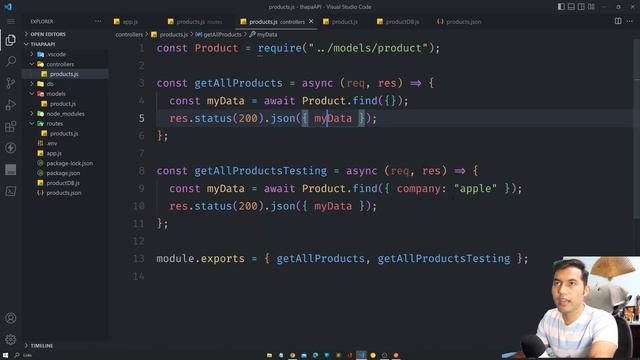Close the products.js controllers tab

[311, 21]
